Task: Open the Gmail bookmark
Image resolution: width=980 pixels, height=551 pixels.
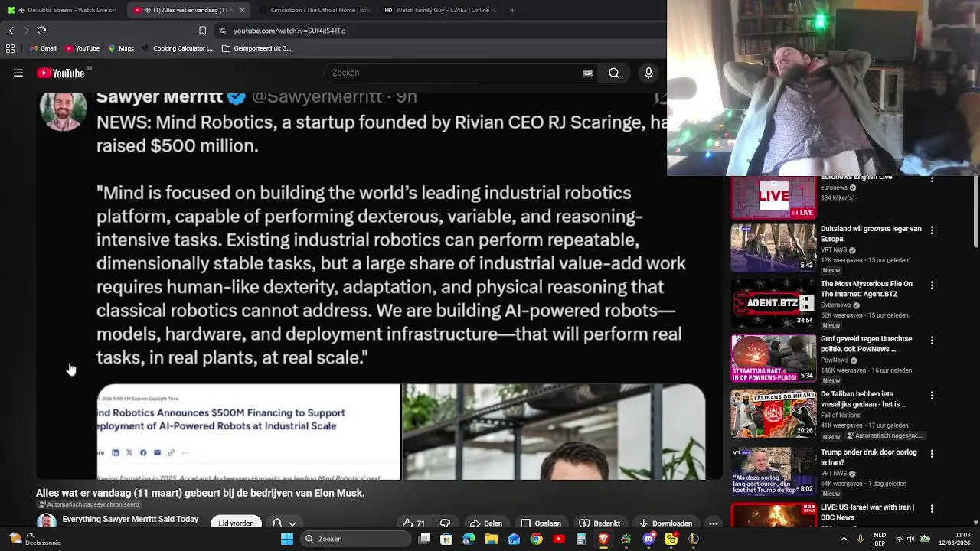Action: click(43, 48)
